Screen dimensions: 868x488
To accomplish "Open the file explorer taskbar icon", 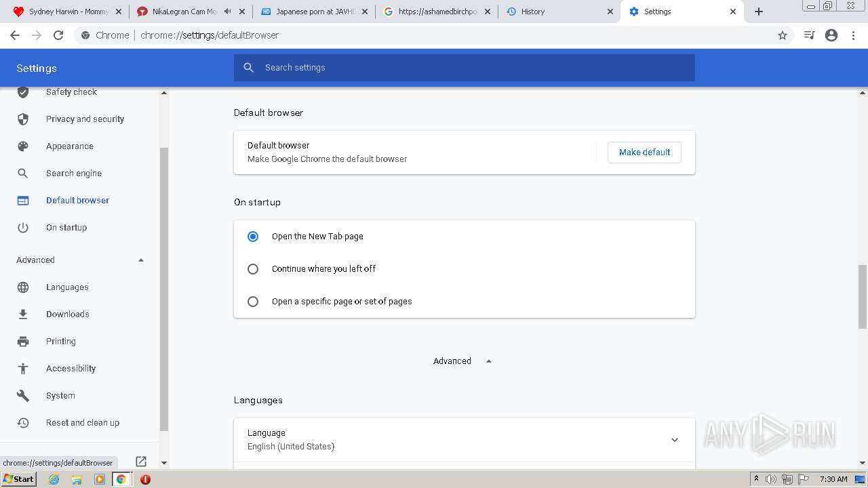I will pyautogui.click(x=77, y=479).
